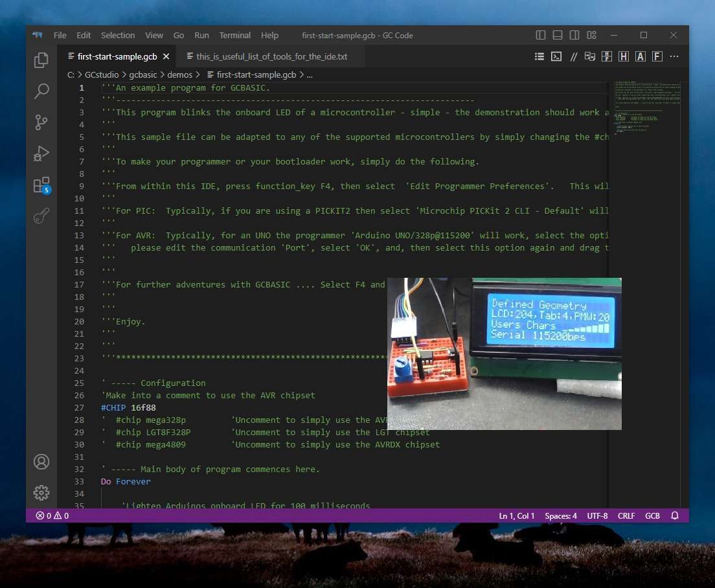Image resolution: width=715 pixels, height=588 pixels.
Task: Click the list icon in the editor toolbar
Action: [539, 56]
